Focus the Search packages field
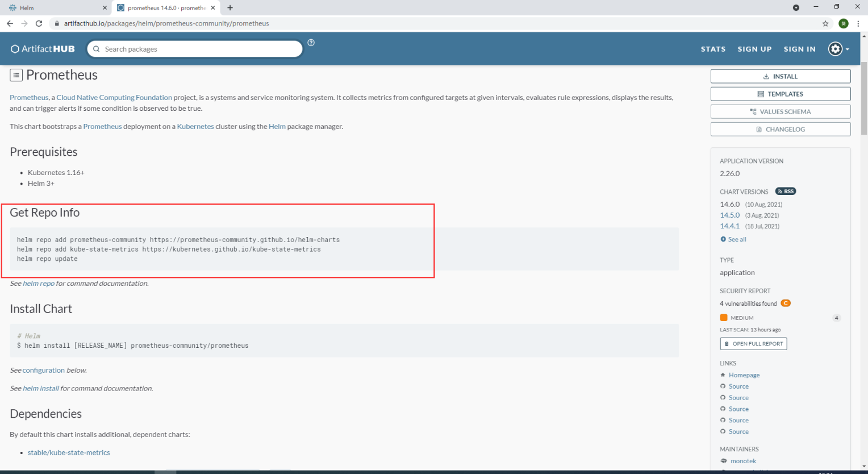The width and height of the screenshot is (868, 474). [195, 49]
